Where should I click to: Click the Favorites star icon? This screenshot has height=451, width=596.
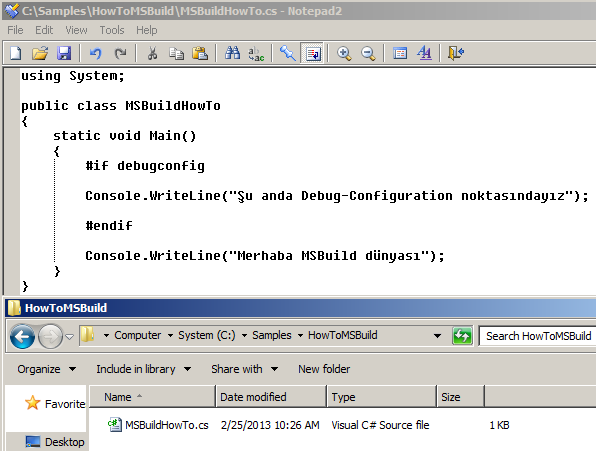[x=33, y=403]
